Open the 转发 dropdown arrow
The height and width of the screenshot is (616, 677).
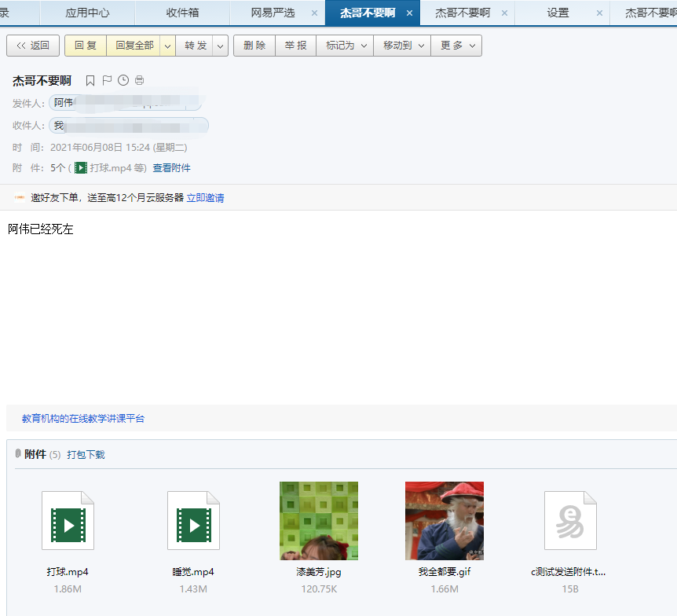pyautogui.click(x=220, y=45)
